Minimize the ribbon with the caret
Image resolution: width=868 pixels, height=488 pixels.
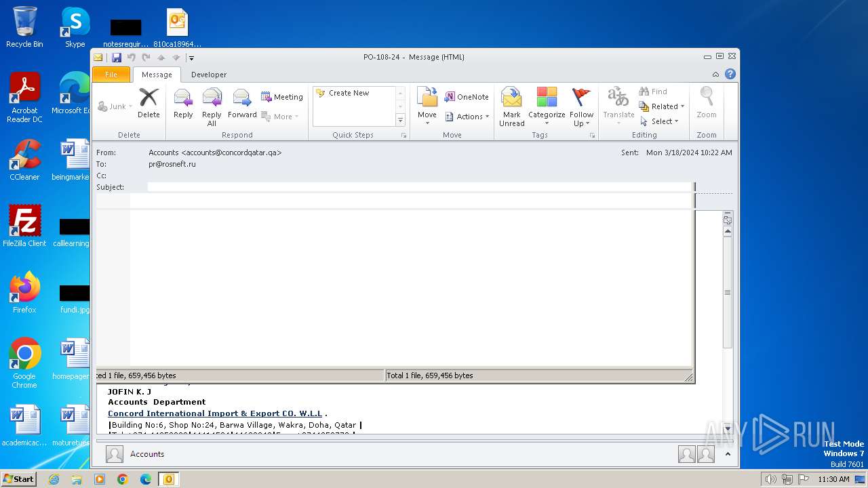point(715,75)
